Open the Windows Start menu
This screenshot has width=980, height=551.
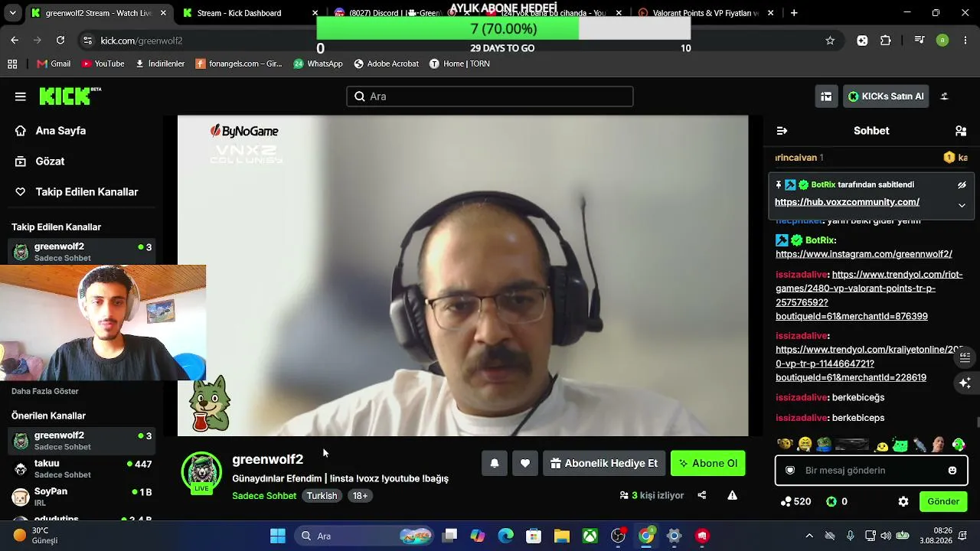[x=278, y=536]
